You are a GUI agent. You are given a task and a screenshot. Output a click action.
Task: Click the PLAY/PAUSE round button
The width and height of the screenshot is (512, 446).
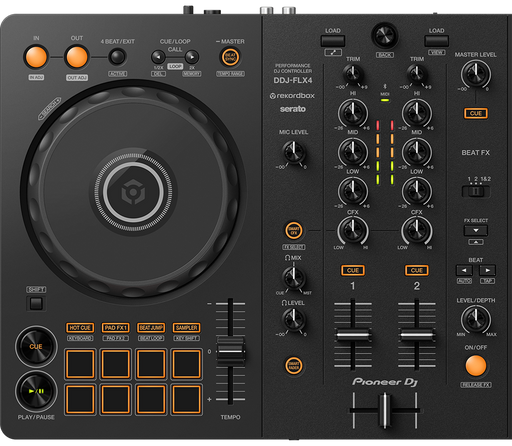pos(36,391)
